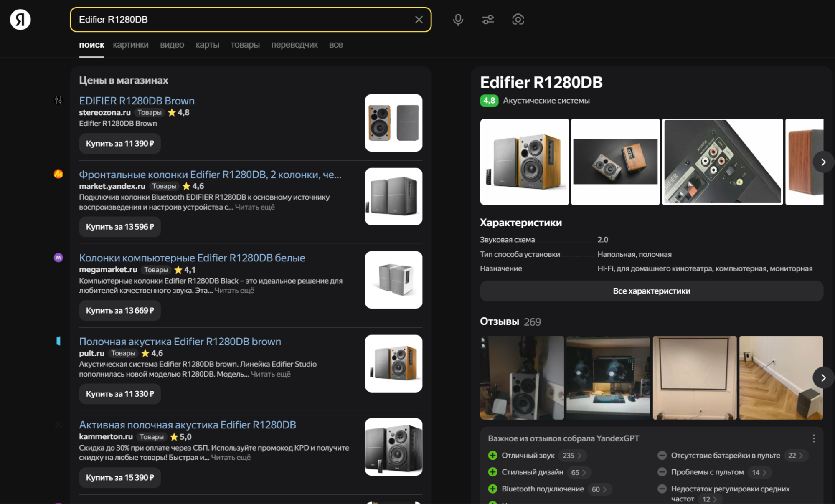Viewport: 835px width, 504px height.
Task: Click Купить за 11 390 ₽ button
Action: point(120,144)
